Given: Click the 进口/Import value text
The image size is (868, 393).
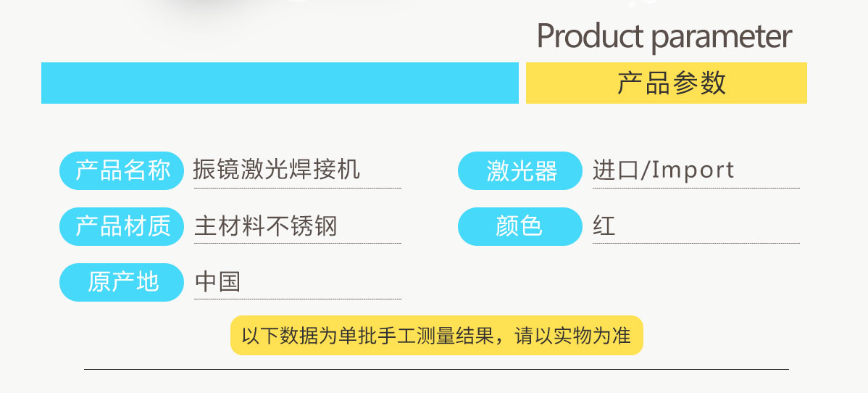Looking at the screenshot, I should (x=663, y=170).
